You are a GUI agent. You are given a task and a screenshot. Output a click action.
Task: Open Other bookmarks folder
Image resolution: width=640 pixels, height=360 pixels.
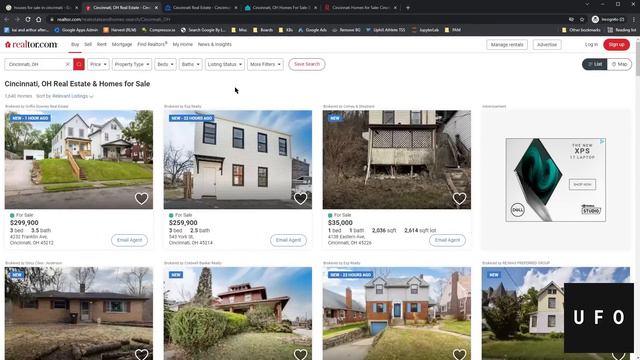(581, 30)
